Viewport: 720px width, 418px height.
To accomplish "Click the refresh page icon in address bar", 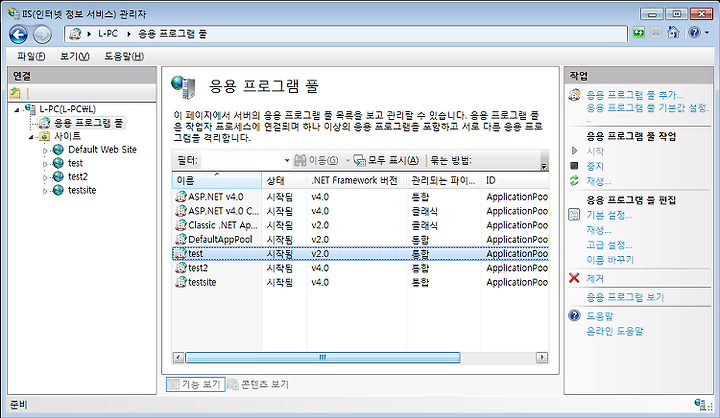I will point(639,33).
